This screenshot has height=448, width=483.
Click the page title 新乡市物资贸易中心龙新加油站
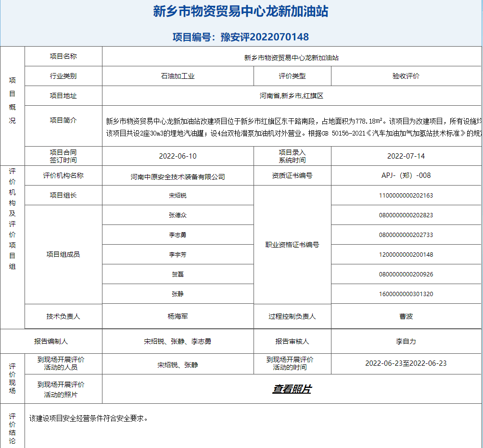point(241,12)
